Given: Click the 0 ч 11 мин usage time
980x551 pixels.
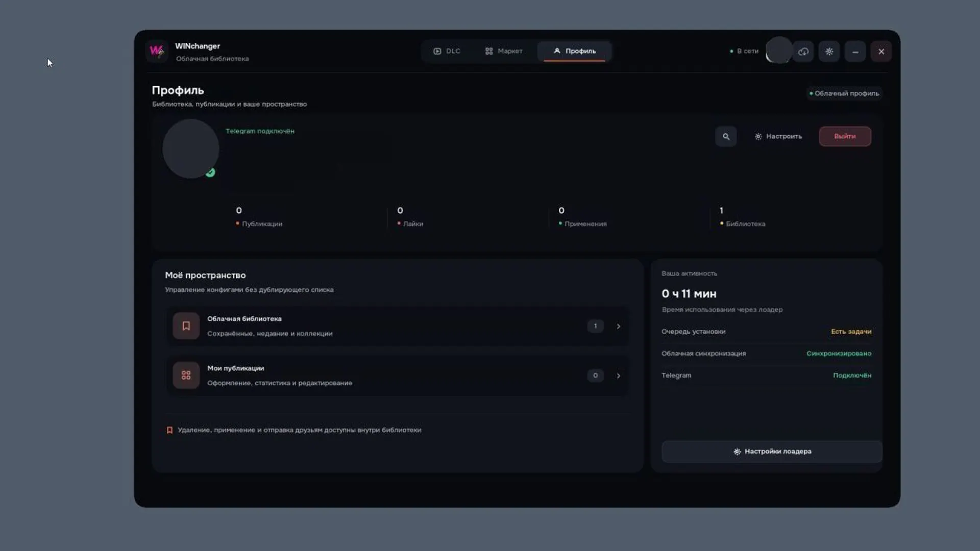Looking at the screenshot, I should click(689, 294).
